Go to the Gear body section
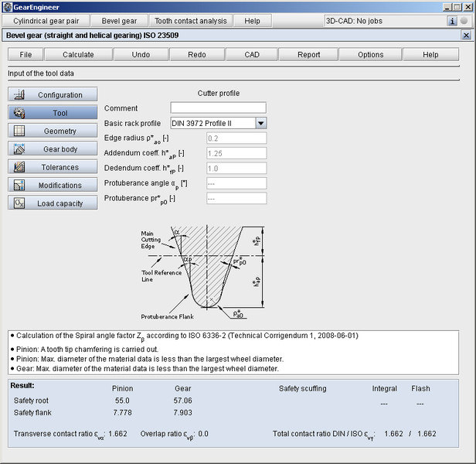 click(x=53, y=149)
